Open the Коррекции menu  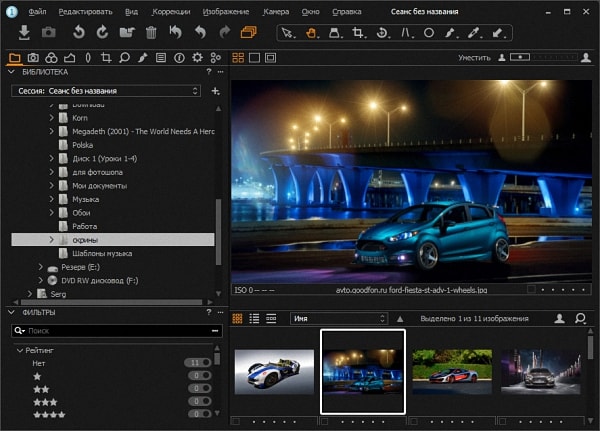(171, 12)
